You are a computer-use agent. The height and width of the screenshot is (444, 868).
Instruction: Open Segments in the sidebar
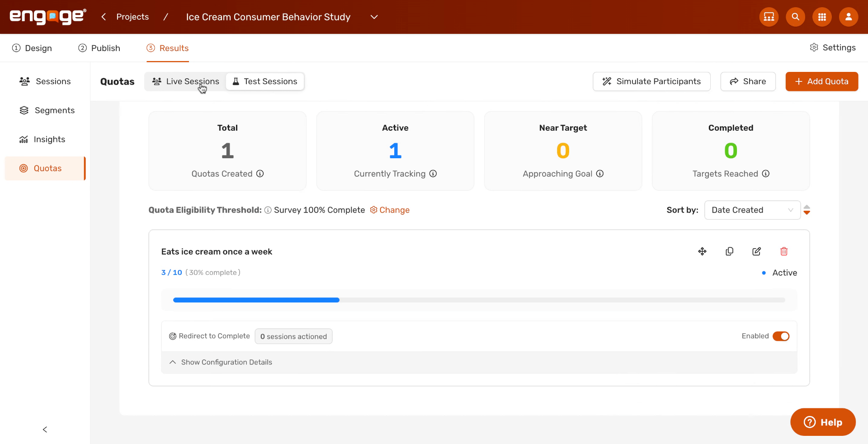(x=45, y=110)
